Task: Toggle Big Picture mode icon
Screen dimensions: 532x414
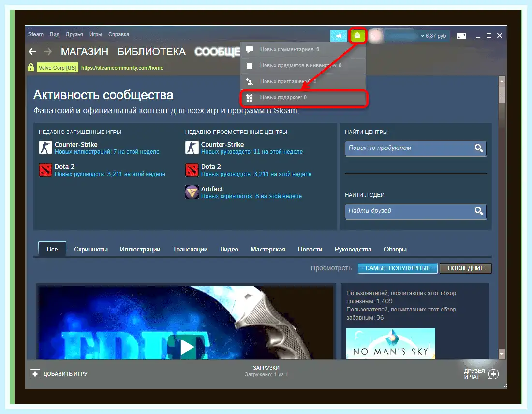Action: tap(461, 36)
